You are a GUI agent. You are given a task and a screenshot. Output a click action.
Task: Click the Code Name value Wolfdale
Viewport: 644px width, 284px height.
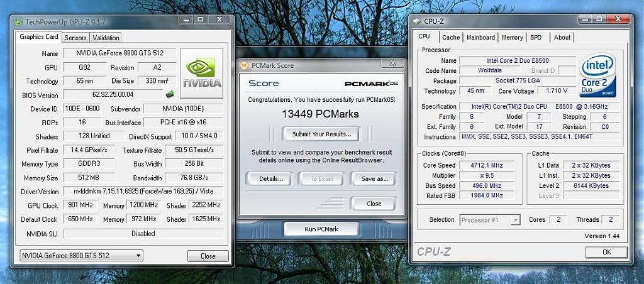(489, 70)
